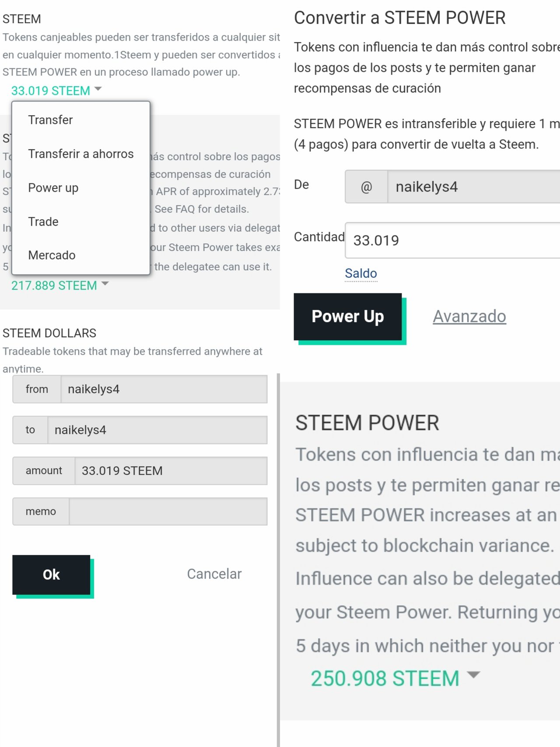The width and height of the screenshot is (560, 747).
Task: Click the from field naikelys4
Action: [x=164, y=389]
